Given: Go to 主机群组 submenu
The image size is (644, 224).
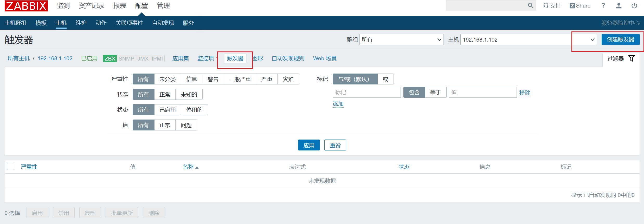Looking at the screenshot, I should coord(16,23).
